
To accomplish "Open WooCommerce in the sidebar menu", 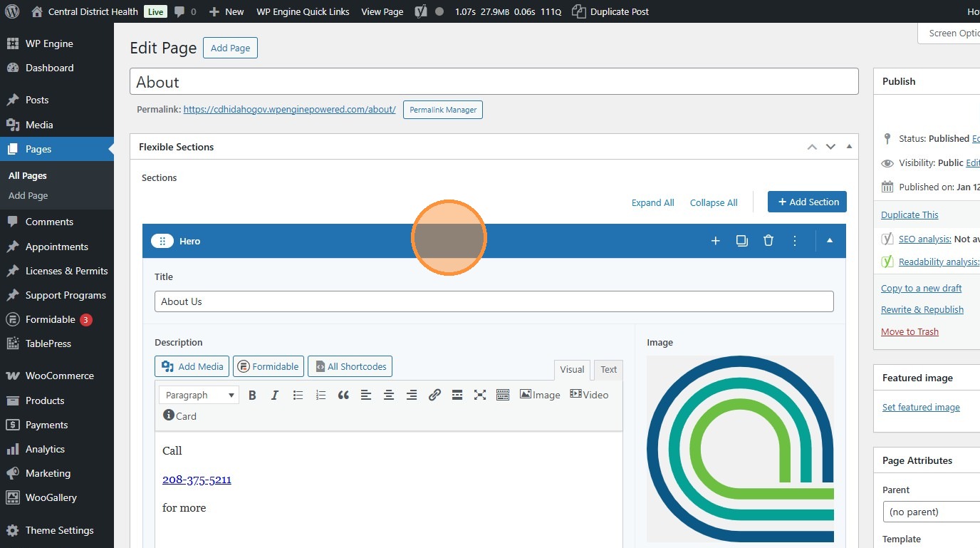I will (x=59, y=376).
